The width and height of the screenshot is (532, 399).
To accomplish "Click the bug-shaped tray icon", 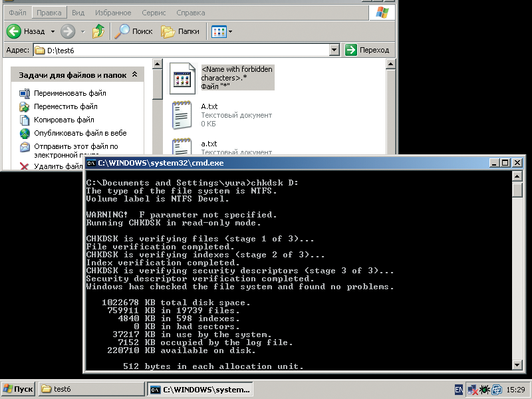I will point(485,390).
